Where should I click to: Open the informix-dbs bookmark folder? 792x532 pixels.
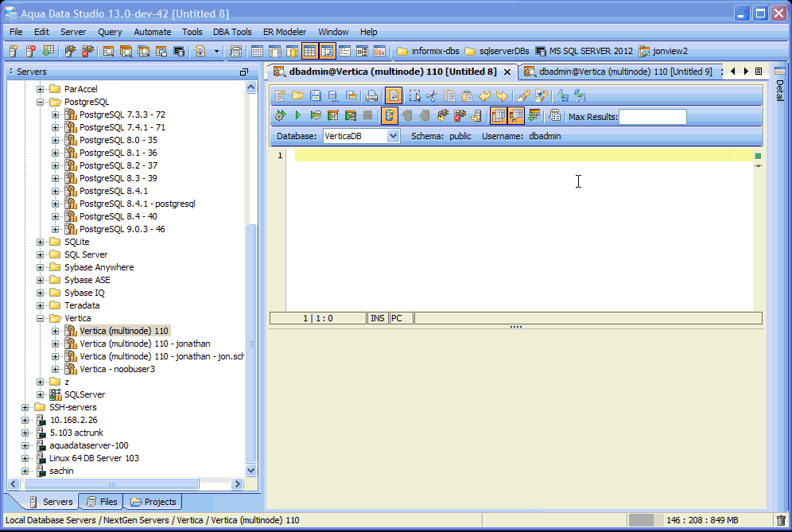(428, 51)
